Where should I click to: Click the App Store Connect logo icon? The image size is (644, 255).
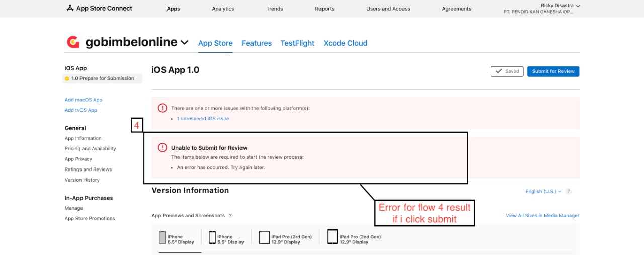click(x=70, y=8)
